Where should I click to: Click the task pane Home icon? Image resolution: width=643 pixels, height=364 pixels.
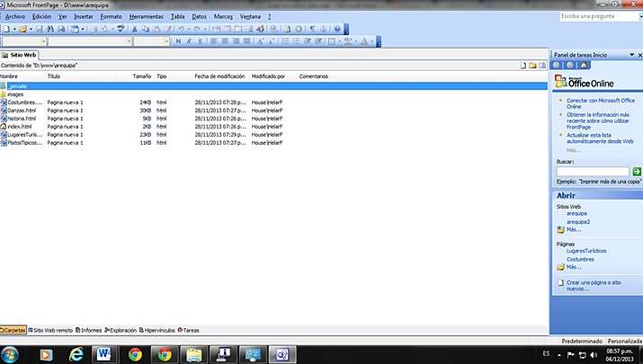(584, 65)
